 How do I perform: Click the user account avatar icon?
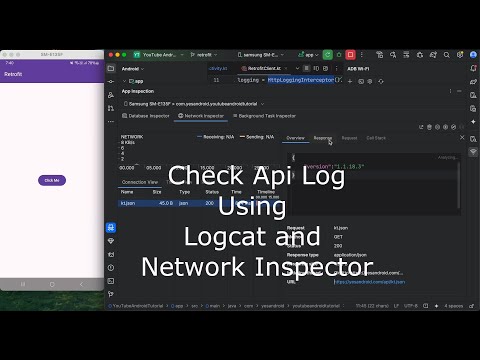[473, 55]
